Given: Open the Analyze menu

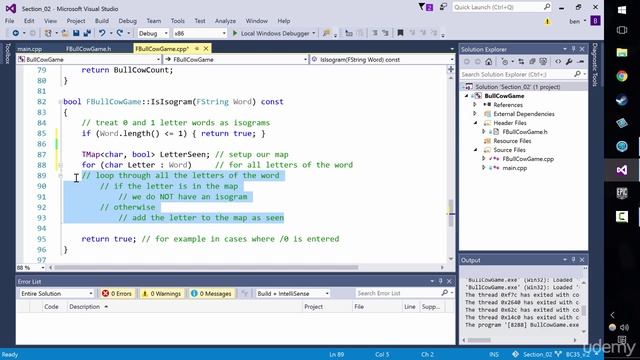Looking at the screenshot, I should 225,21.
